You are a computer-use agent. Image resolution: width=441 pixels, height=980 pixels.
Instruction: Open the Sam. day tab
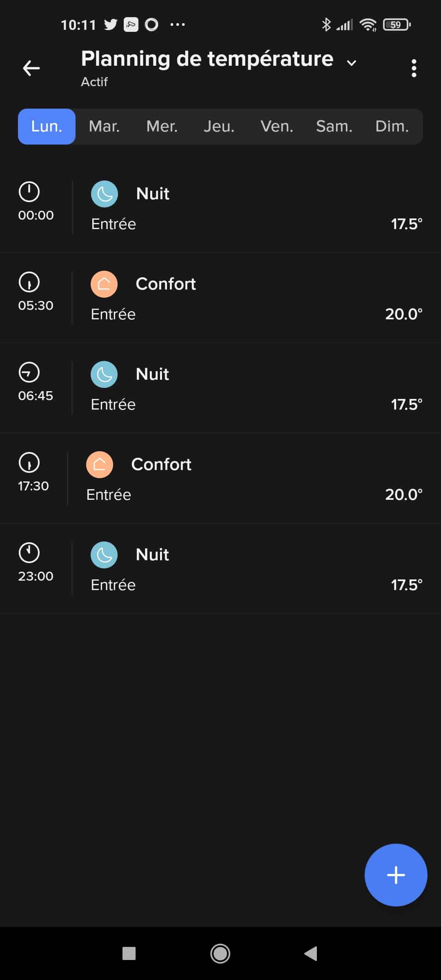[x=334, y=127]
